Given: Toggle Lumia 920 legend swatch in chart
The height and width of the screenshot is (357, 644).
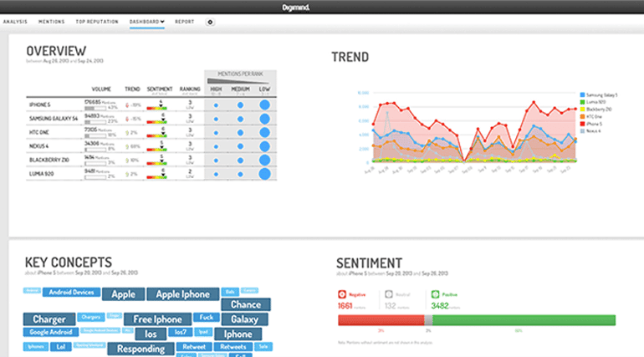Looking at the screenshot, I should point(582,102).
